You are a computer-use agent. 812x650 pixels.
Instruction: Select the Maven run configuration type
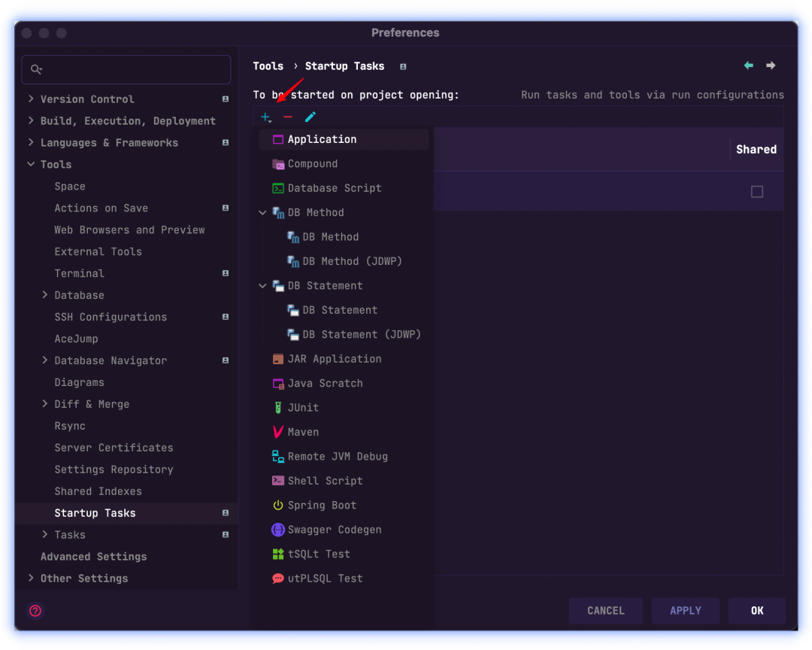(298, 432)
